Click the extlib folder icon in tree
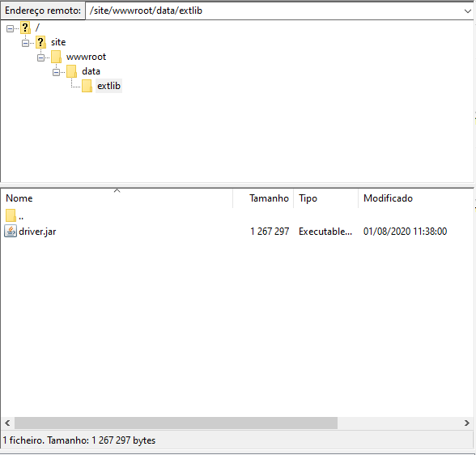This screenshot has height=455, width=476. point(87,86)
